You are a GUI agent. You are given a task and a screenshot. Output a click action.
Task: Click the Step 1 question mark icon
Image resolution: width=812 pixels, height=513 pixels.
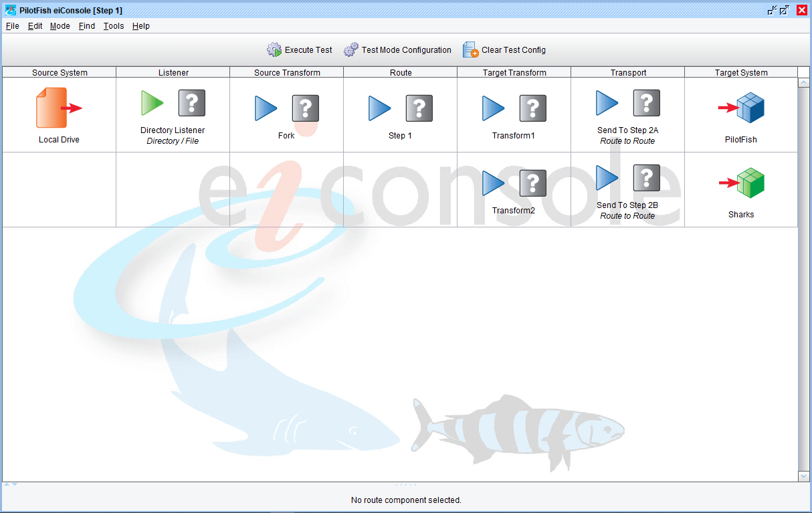pos(419,108)
